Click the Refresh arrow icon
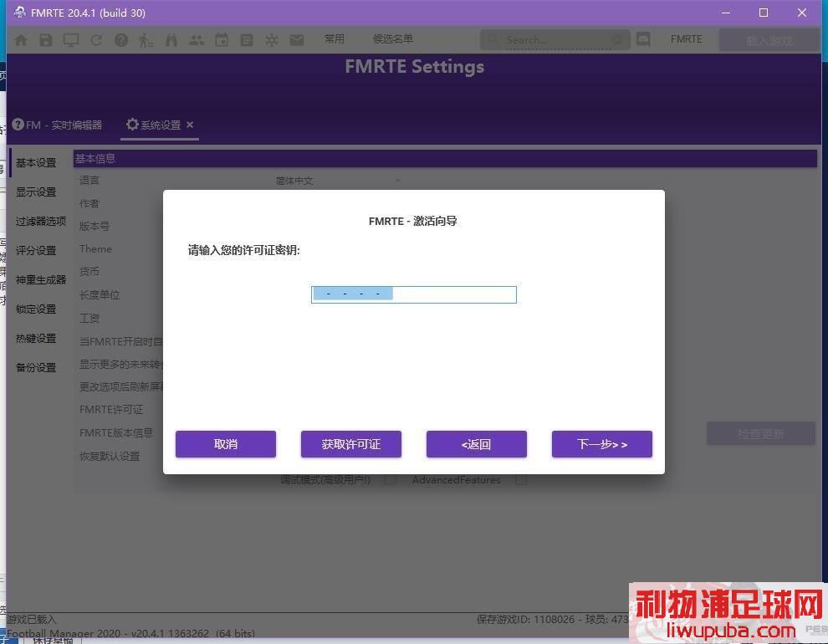 (x=96, y=39)
